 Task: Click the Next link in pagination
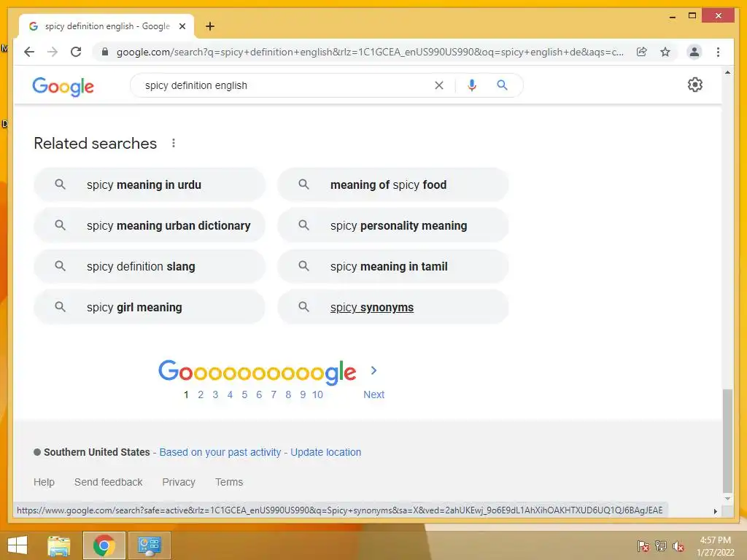point(374,394)
